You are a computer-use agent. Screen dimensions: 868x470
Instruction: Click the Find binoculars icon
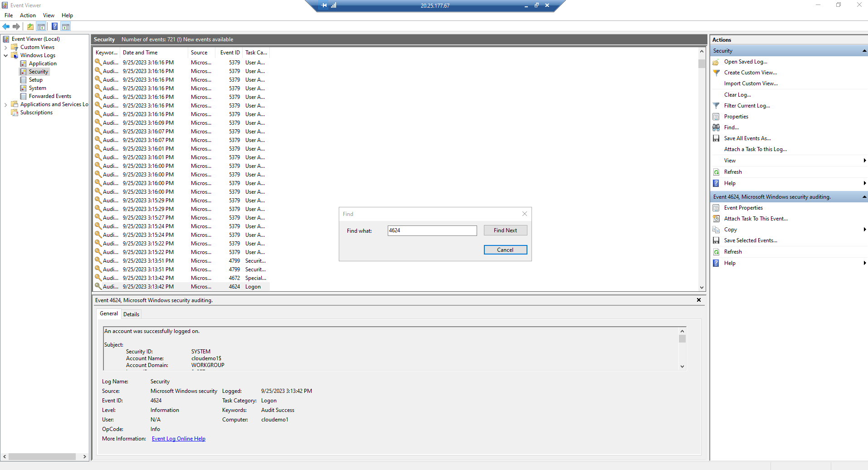point(716,127)
